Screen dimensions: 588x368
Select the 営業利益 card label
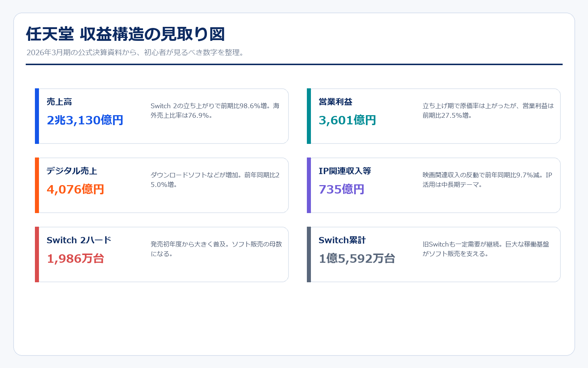336,102
